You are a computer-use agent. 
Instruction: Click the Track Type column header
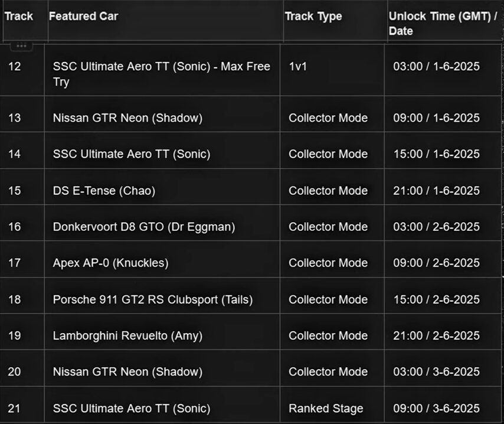pyautogui.click(x=335, y=21)
